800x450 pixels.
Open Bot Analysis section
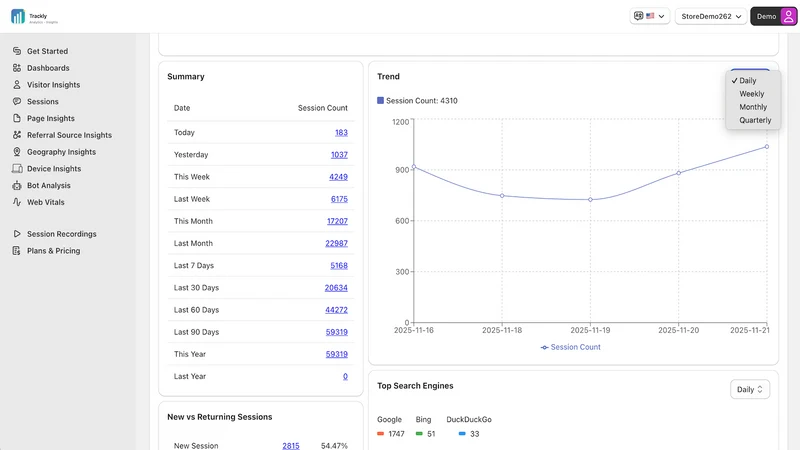coord(48,186)
